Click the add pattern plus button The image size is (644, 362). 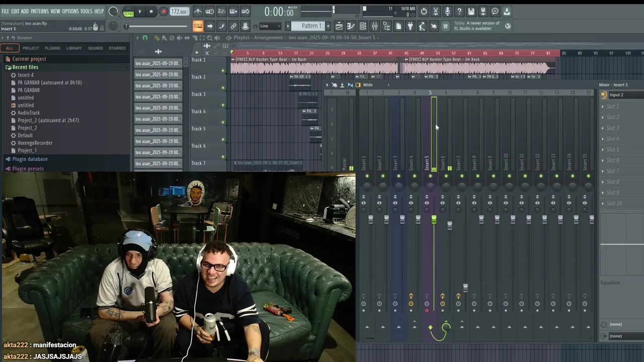(328, 26)
